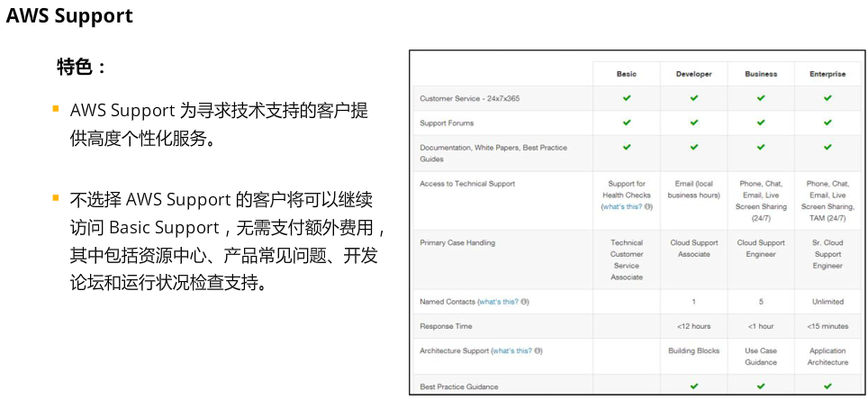Viewport: 868px width, 400px height.
Task: Click the what's this link under Health Checks
Action: click(x=621, y=206)
